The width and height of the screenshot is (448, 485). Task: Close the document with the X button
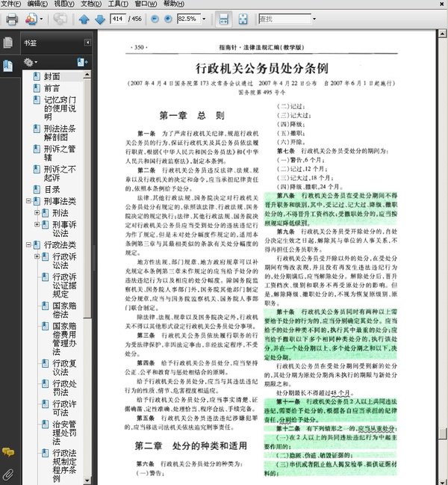(442, 4)
